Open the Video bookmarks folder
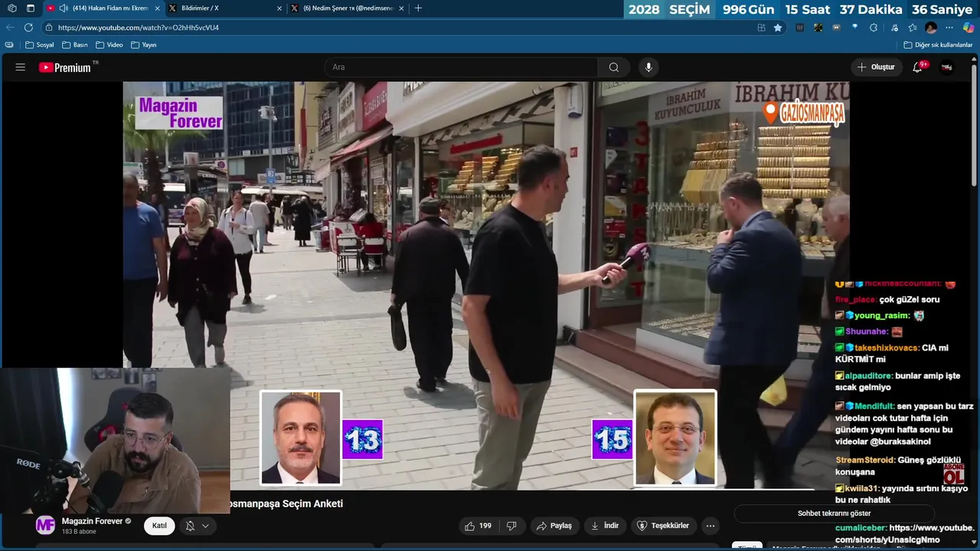980x551 pixels. [x=109, y=45]
